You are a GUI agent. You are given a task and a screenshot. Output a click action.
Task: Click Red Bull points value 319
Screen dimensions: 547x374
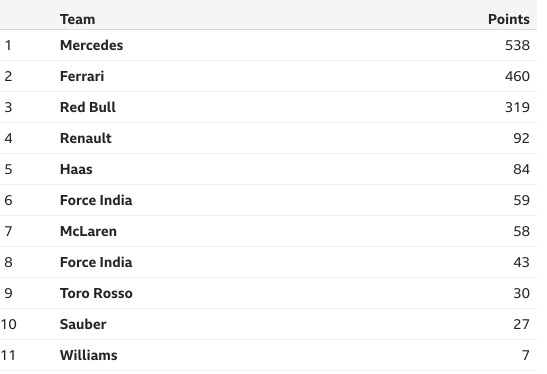[x=517, y=107]
